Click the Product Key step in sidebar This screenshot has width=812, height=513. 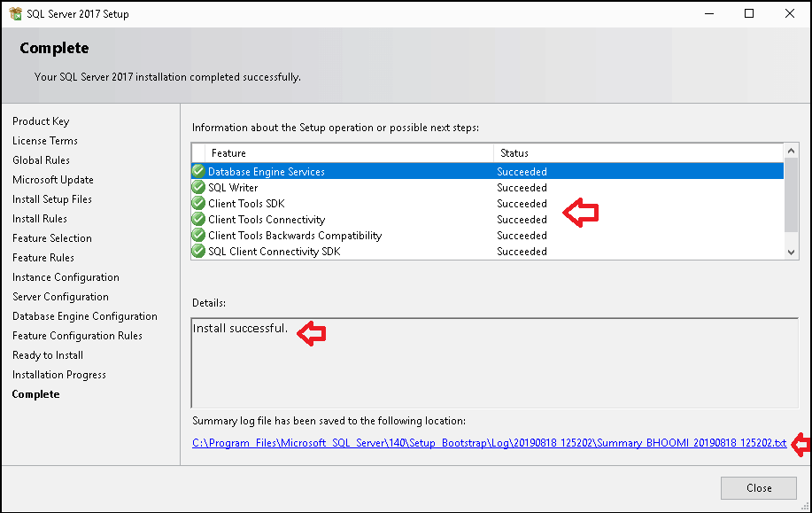(x=41, y=120)
